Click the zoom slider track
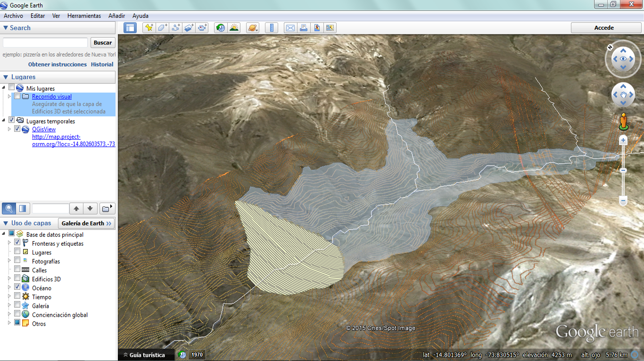 [x=623, y=171]
